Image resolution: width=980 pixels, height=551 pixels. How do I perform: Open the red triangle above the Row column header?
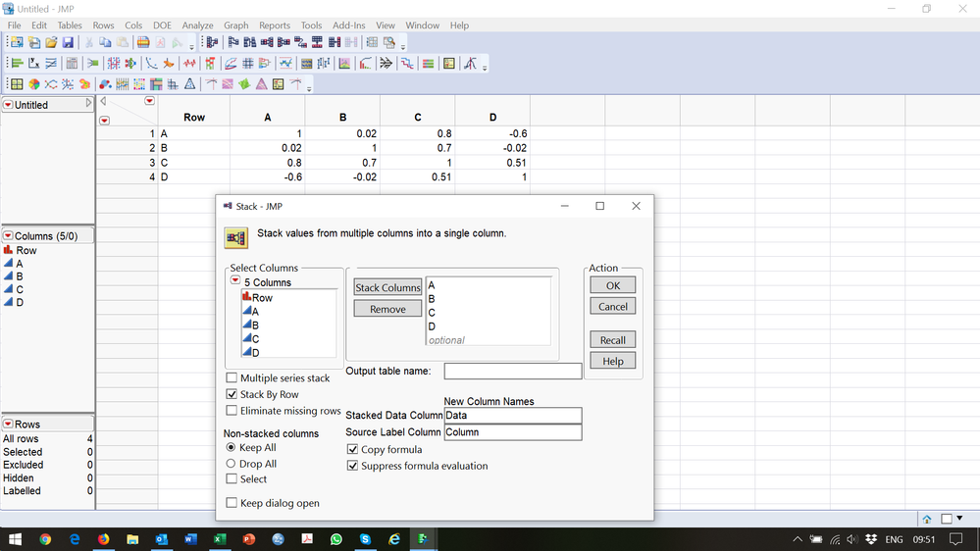coord(149,101)
